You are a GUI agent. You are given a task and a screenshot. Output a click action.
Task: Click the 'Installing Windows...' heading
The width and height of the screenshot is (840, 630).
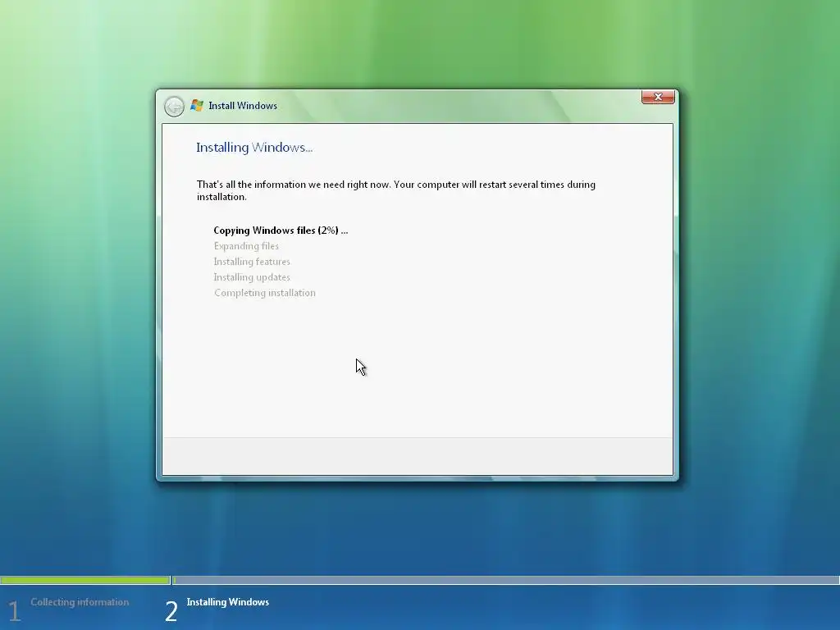[254, 148]
